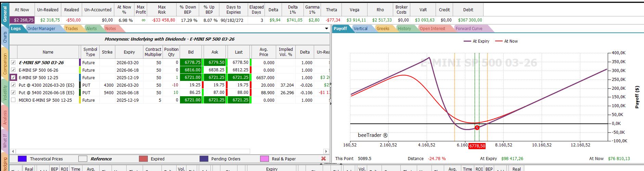Click the Debit value $367 300,00

click(468, 20)
